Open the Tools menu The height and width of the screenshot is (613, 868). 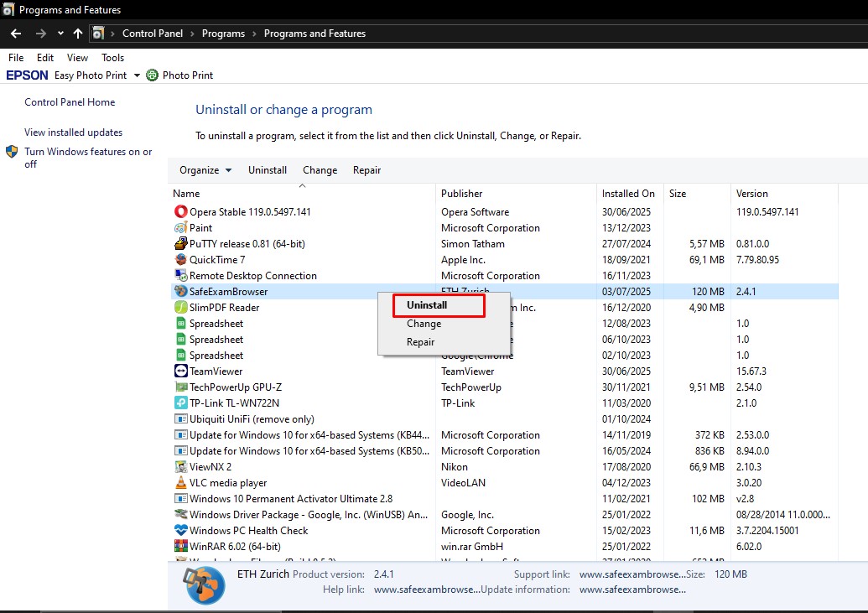(x=112, y=58)
